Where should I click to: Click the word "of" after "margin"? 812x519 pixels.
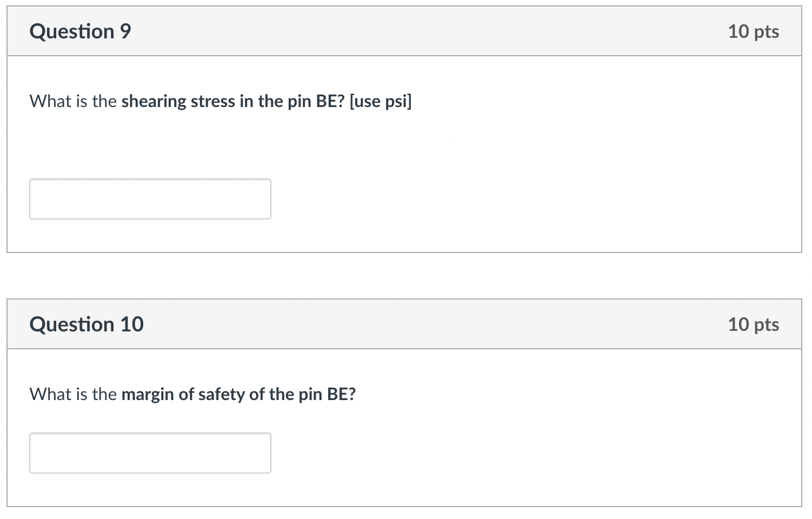pyautogui.click(x=186, y=395)
